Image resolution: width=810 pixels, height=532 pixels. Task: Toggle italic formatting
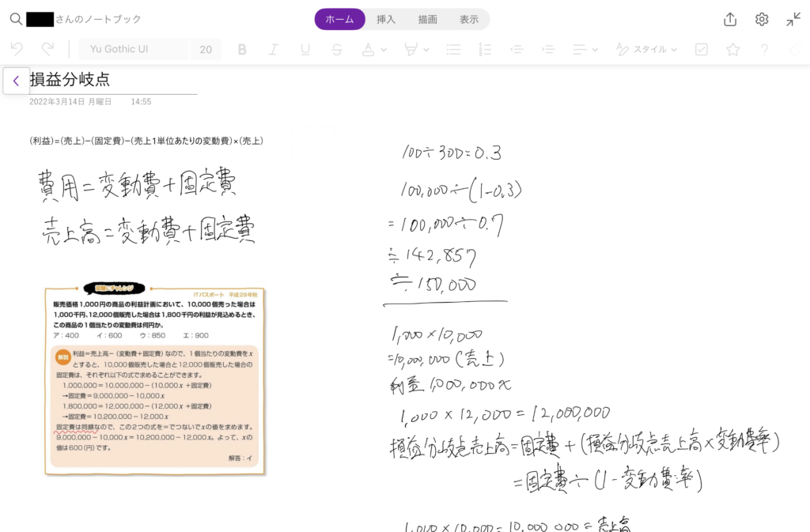pyautogui.click(x=274, y=49)
